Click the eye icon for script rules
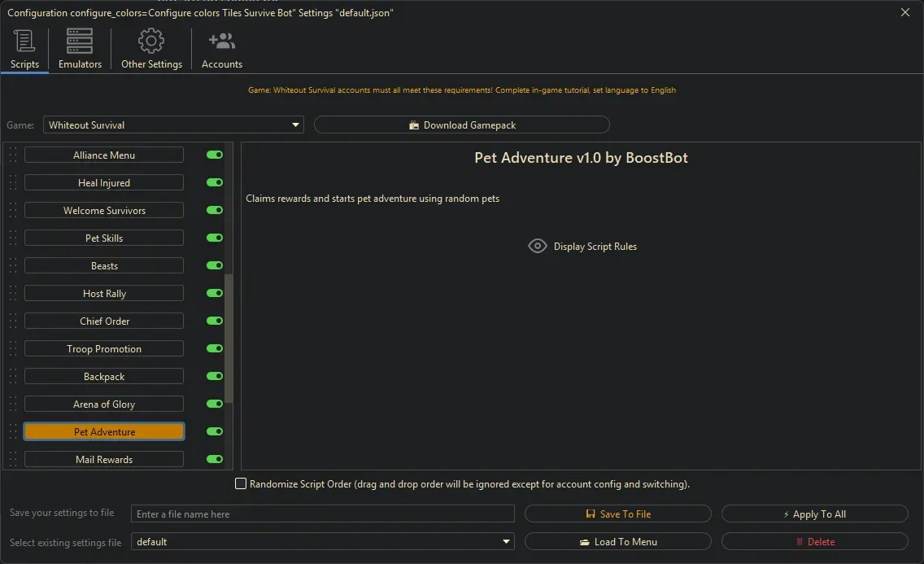 [537, 246]
